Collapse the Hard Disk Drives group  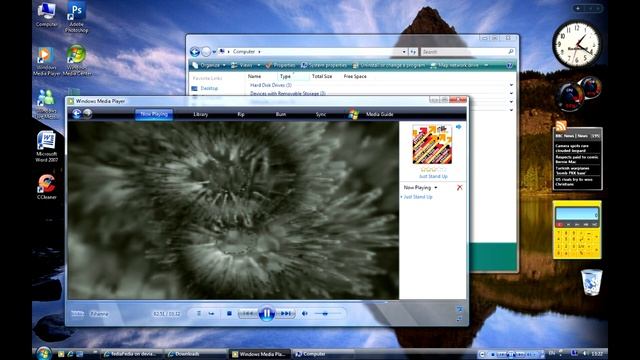pyautogui.click(x=511, y=85)
